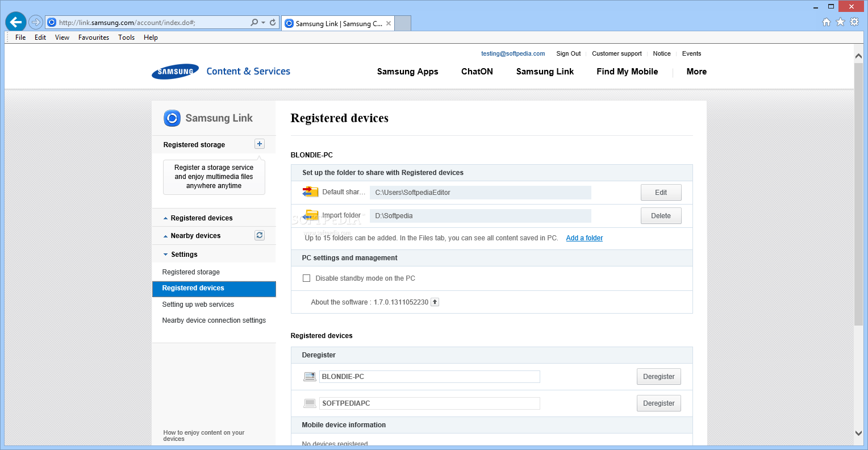Go to ChatON
Screen dimensions: 868x450
click(477, 72)
